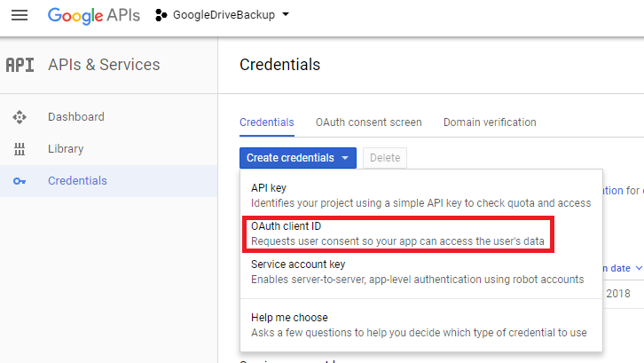This screenshot has width=644, height=363.
Task: Click the APIs & Services heading
Action: coord(104,65)
